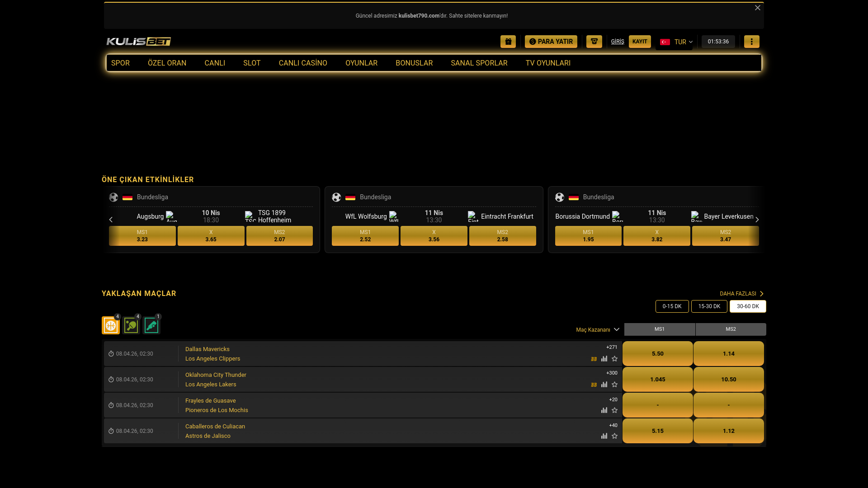Favorite the Oklahoma City Thunder match
Screen dimensions: 868x488
pos(614,385)
